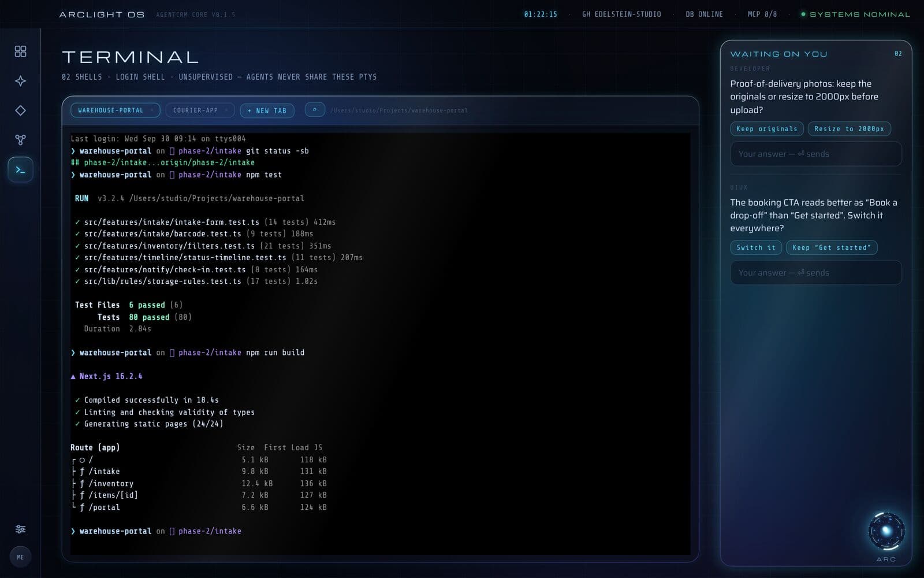Image resolution: width=924 pixels, height=578 pixels.
Task: Choose the Keep originals answer
Action: pos(766,129)
